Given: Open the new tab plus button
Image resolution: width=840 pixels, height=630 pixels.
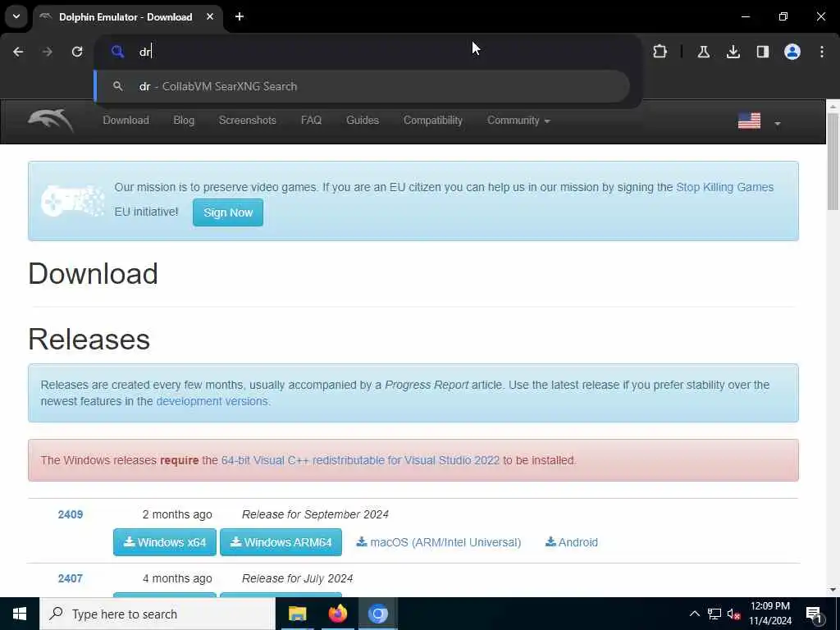Looking at the screenshot, I should click(240, 16).
